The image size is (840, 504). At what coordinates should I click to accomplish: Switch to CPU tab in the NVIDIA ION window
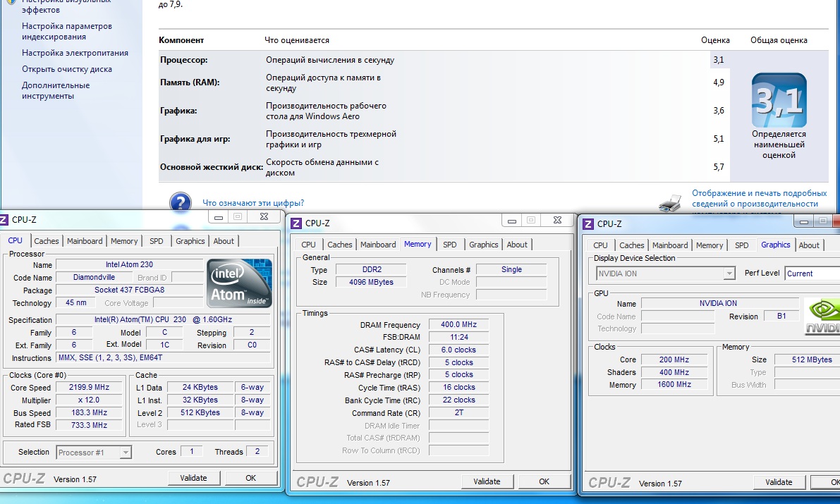(x=600, y=245)
